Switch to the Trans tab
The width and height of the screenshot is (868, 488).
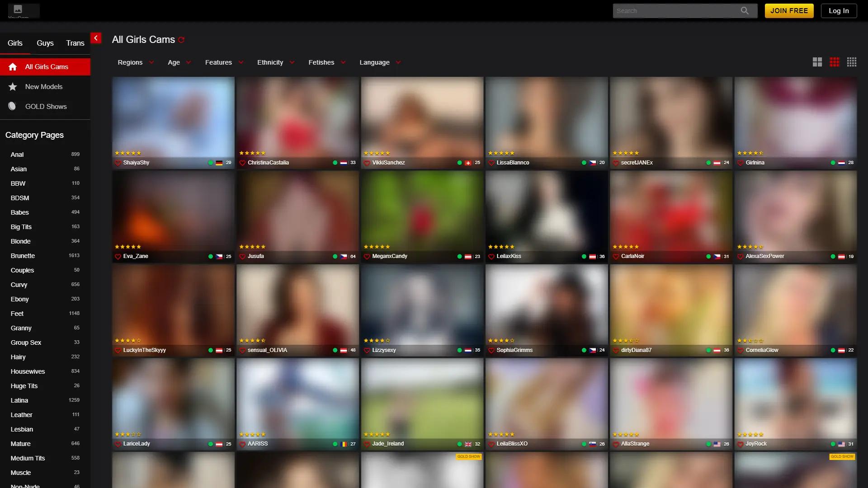click(75, 43)
